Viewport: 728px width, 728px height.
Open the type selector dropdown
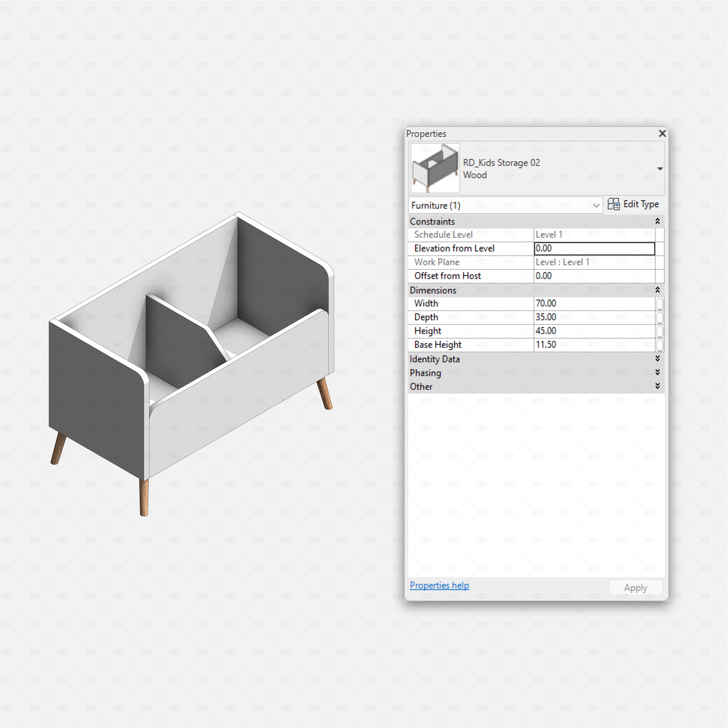pos(660,168)
